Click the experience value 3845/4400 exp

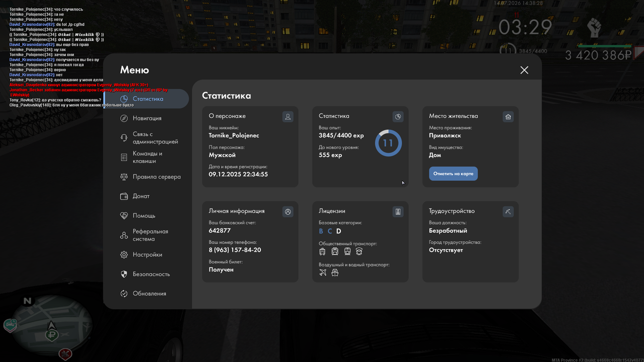click(341, 135)
